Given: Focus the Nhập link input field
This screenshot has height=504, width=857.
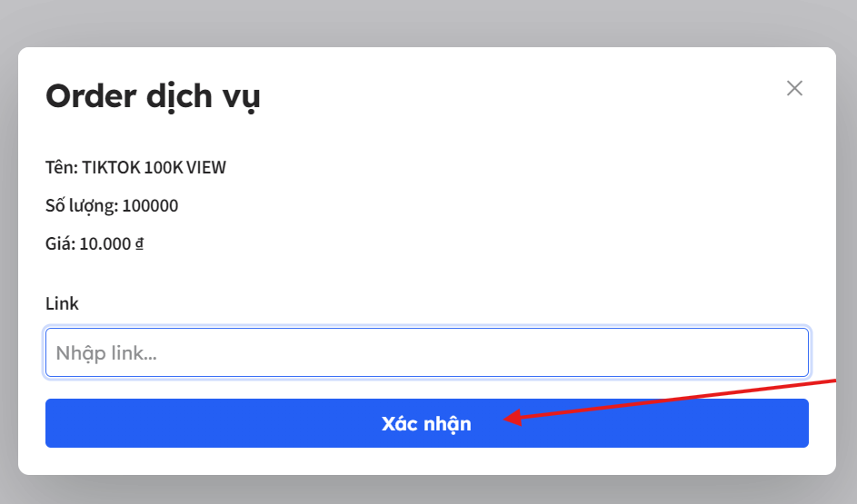Looking at the screenshot, I should click(427, 352).
